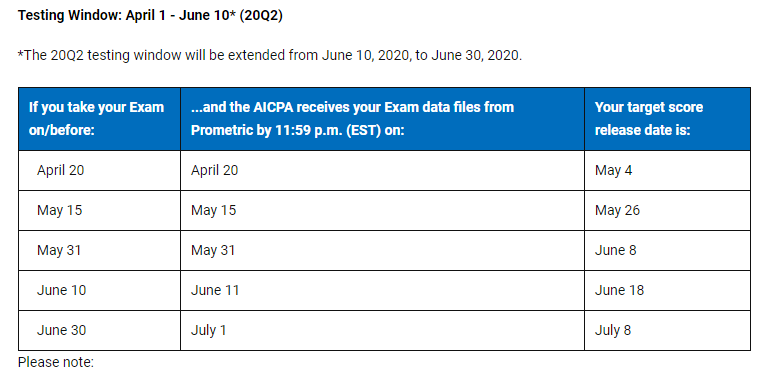Select 'Your target score release date' header

coord(668,119)
